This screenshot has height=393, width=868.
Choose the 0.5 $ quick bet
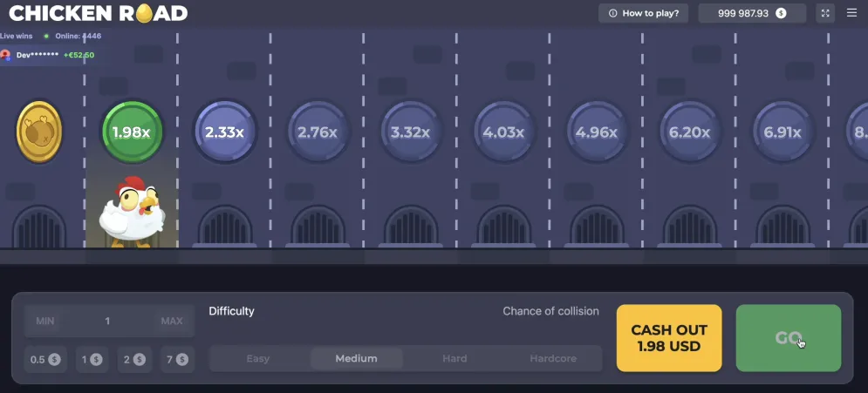[x=45, y=359]
